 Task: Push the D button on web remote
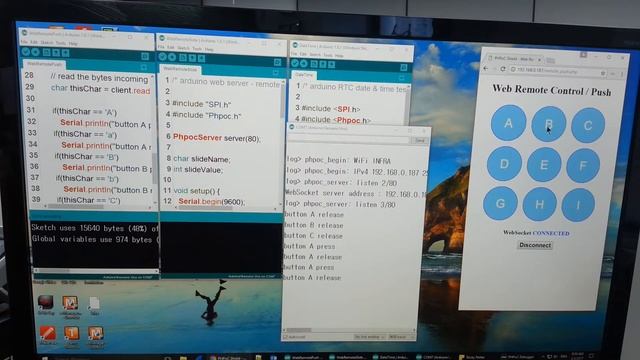pyautogui.click(x=504, y=164)
